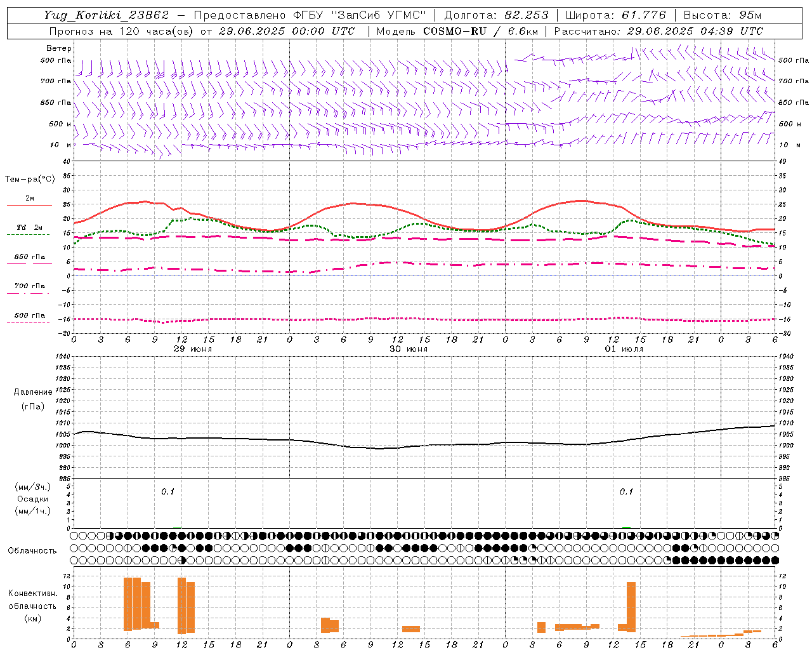Screen dimensions: 812x650
Task: Select the Широта: 61.776 header value
Action: (615, 15)
